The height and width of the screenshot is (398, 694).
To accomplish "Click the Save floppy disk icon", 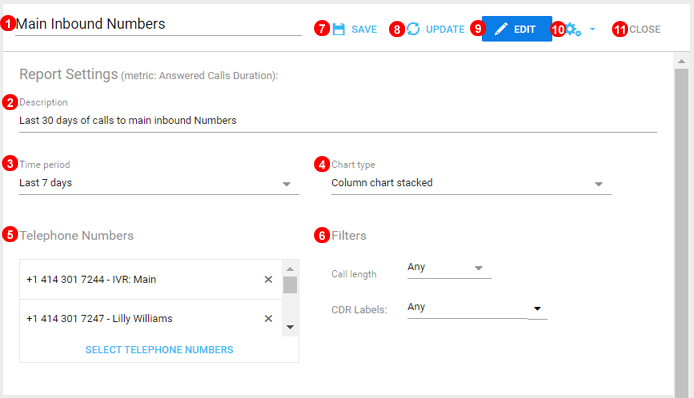I will [x=339, y=29].
